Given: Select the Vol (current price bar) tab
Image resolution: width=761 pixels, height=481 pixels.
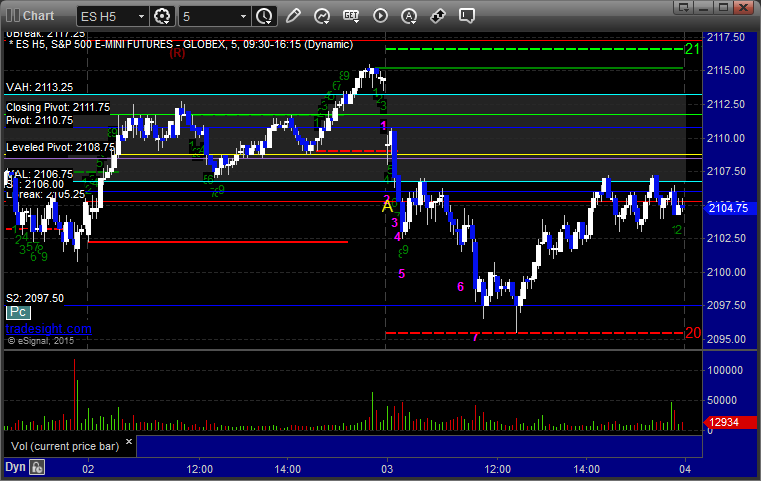Looking at the screenshot, I should (65, 446).
